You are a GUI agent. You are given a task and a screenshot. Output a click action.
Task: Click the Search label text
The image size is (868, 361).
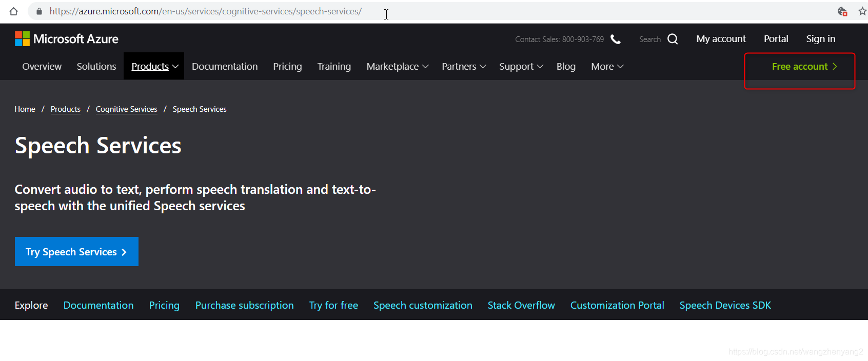[650, 39]
